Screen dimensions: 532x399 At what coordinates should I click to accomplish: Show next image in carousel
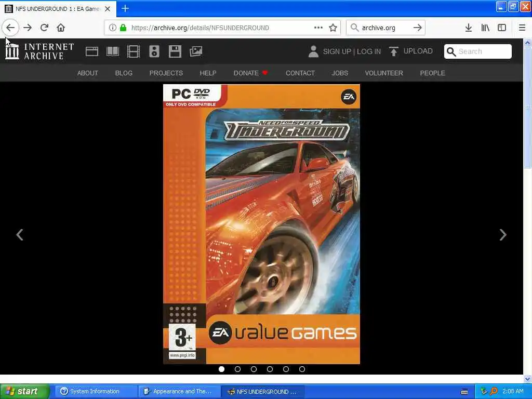(x=503, y=234)
